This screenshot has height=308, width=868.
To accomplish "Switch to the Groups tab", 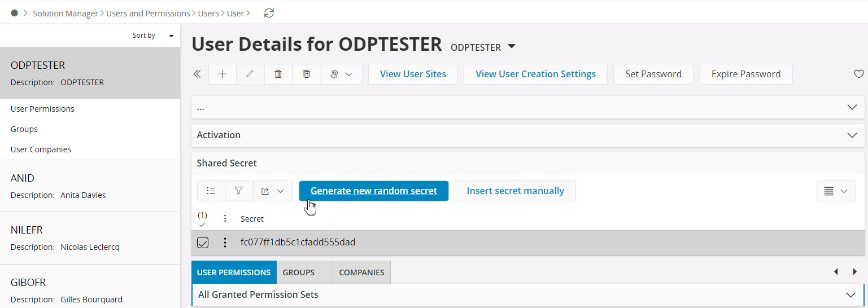I will tap(298, 272).
